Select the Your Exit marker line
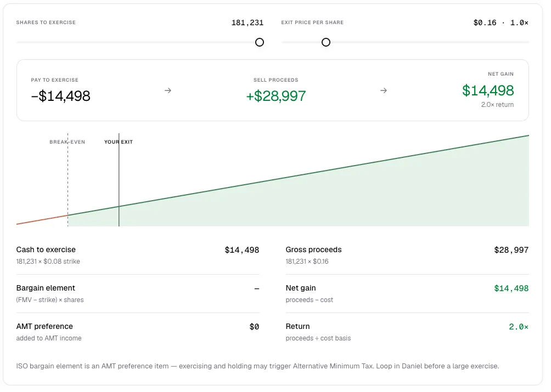Image resolution: width=551 pixels, height=392 pixels. (119, 180)
